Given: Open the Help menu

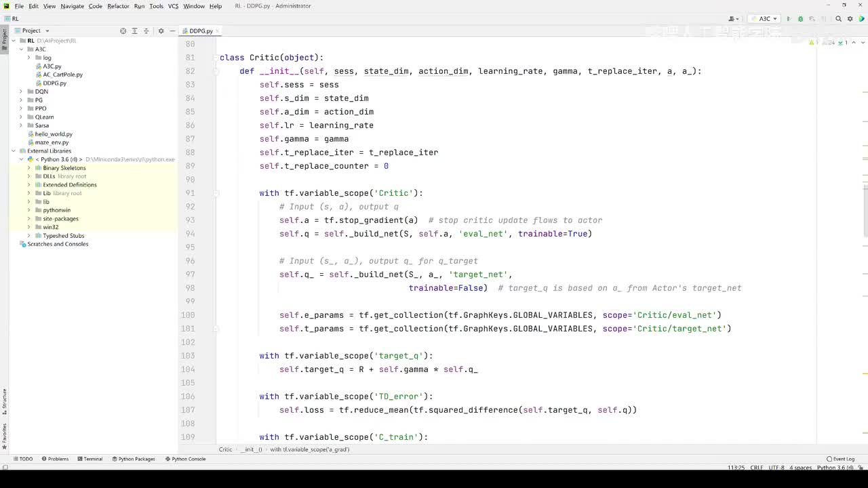Looking at the screenshot, I should coord(215,6).
